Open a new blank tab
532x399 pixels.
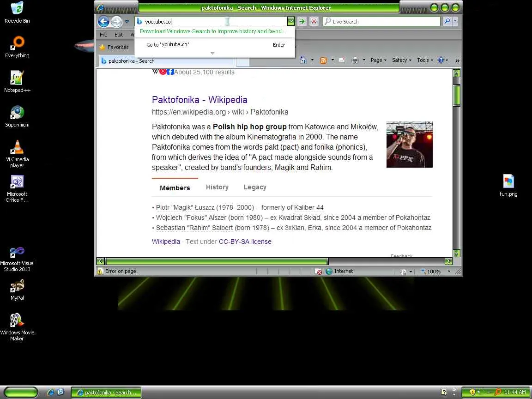[x=242, y=62]
